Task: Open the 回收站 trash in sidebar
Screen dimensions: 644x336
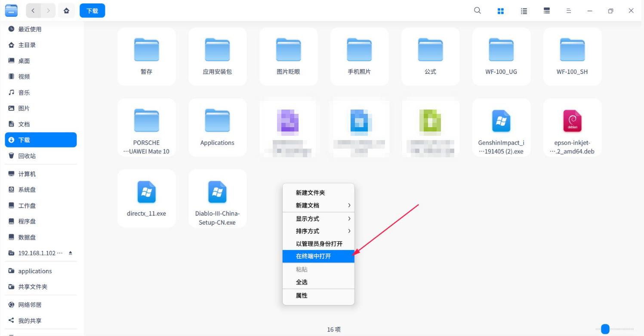Action: (27, 156)
